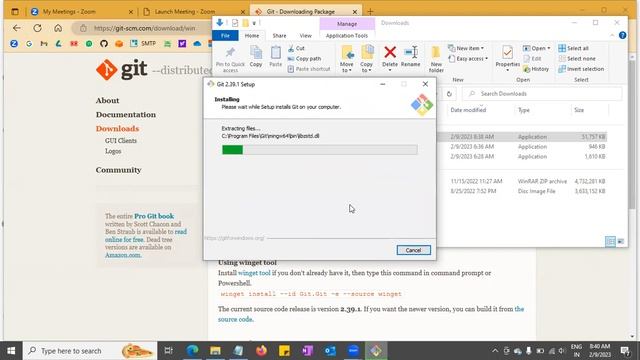The image size is (640, 360).
Task: Click the taskbar search box
Action: (90, 351)
